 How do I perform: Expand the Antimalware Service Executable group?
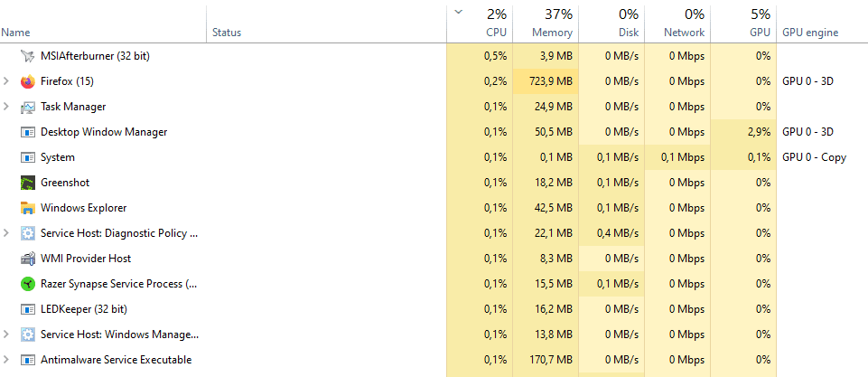(x=6, y=360)
